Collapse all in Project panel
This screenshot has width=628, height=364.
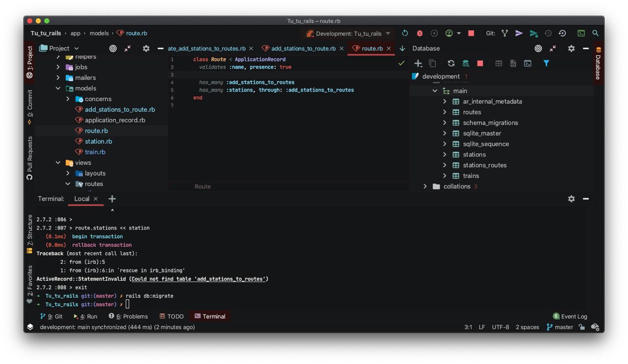pyautogui.click(x=128, y=49)
